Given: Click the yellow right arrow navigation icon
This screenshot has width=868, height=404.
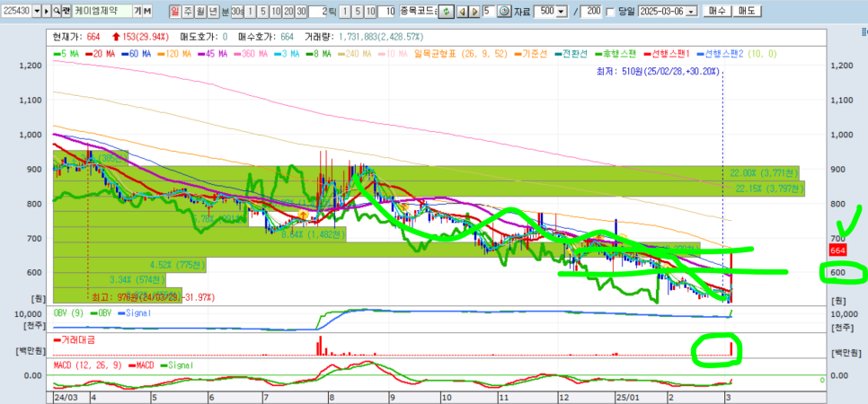Looking at the screenshot, I should click(474, 11).
